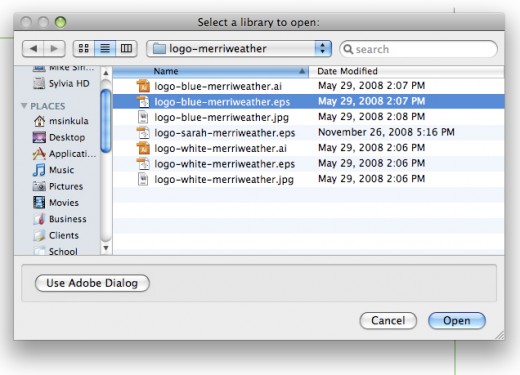
Task: Click the sidebar blue scrollbar thumb
Action: point(106,121)
